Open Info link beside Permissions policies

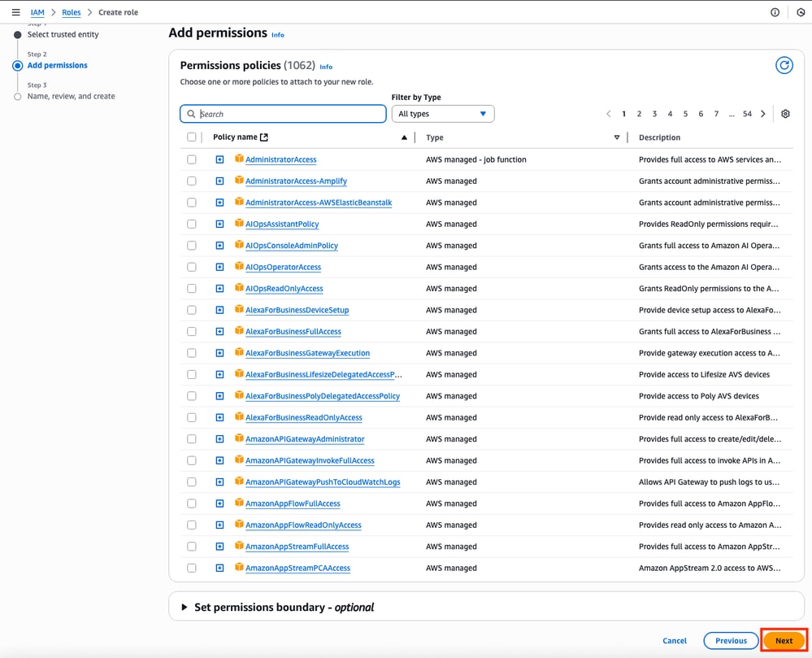(326, 67)
